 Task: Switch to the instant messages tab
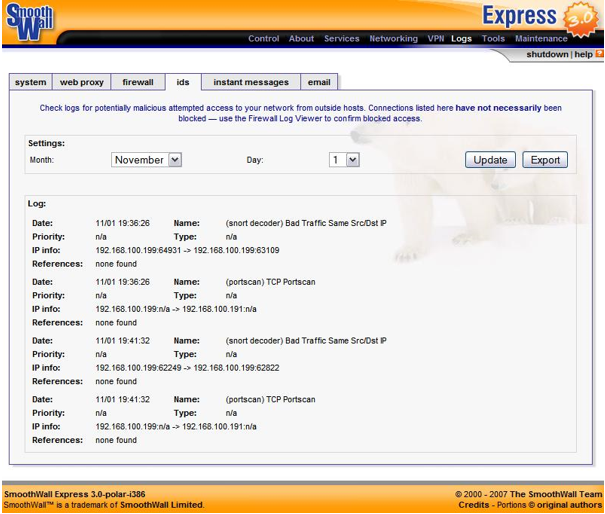tap(250, 82)
